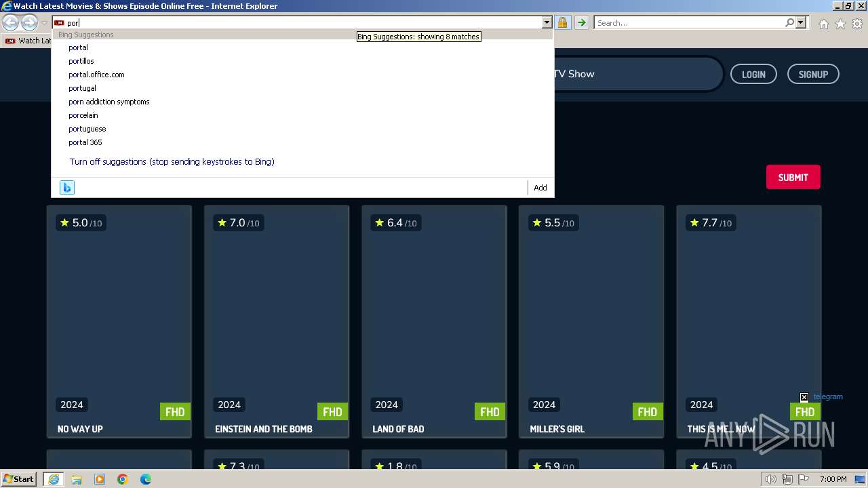Image resolution: width=868 pixels, height=488 pixels.
Task: Click the red SUBMIT button
Action: [793, 177]
